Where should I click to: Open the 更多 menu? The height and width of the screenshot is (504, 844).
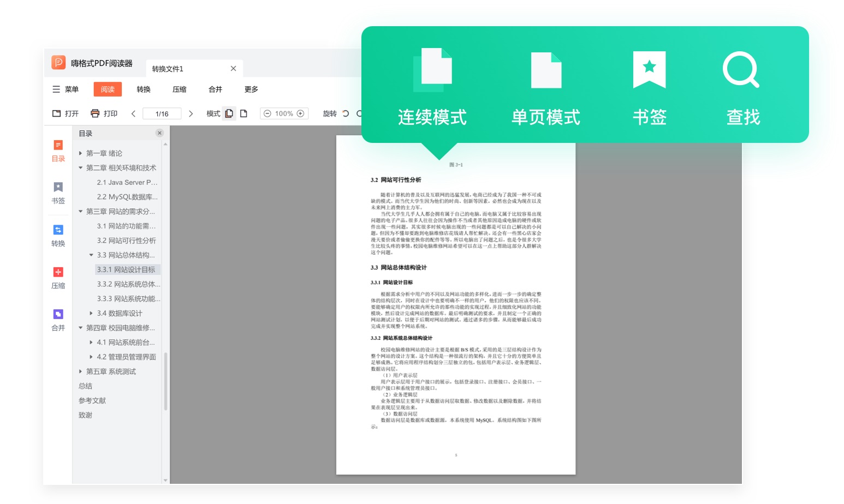click(x=251, y=89)
